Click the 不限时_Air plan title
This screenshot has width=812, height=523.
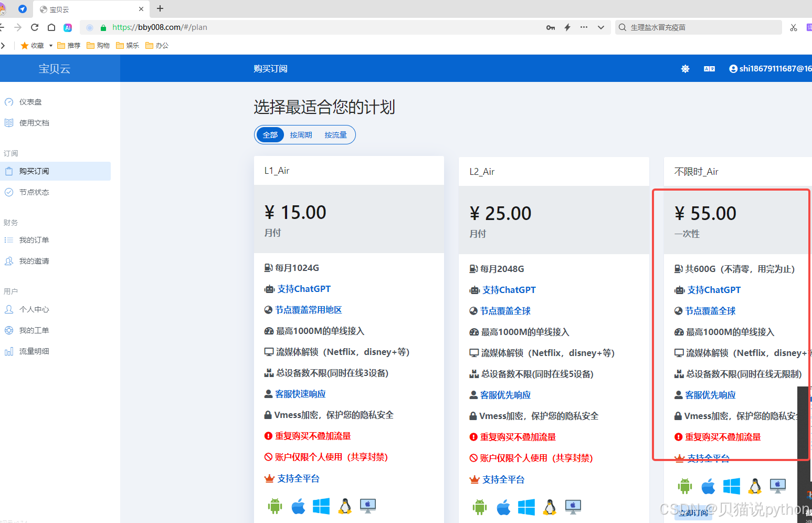[696, 172]
